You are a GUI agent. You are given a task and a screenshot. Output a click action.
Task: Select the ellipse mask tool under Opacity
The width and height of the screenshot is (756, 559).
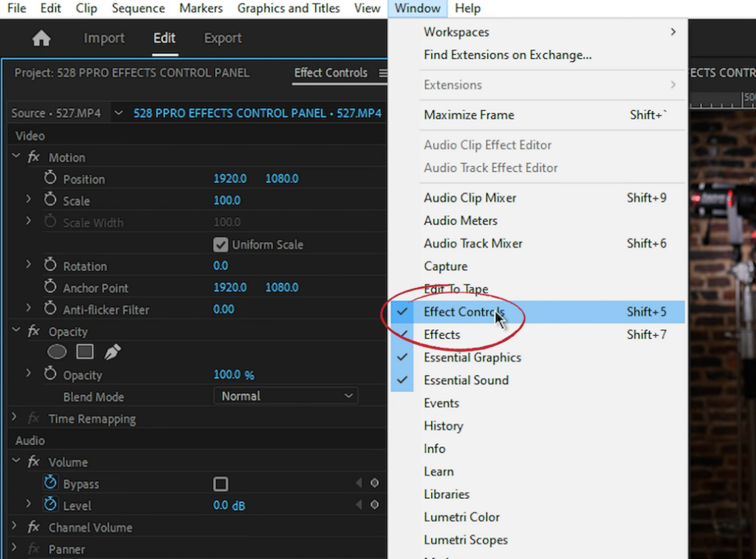pyautogui.click(x=57, y=352)
